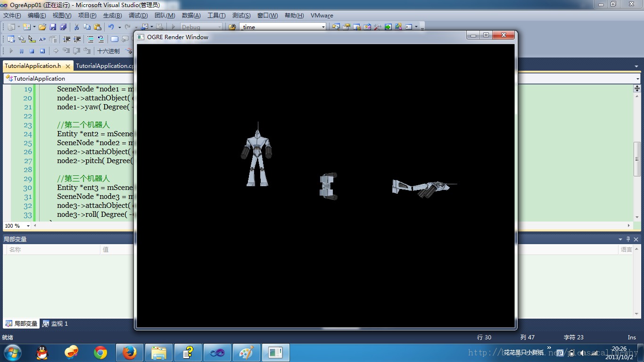Click line number 33 in the gutter
This screenshot has height=362, width=644.
28,214
